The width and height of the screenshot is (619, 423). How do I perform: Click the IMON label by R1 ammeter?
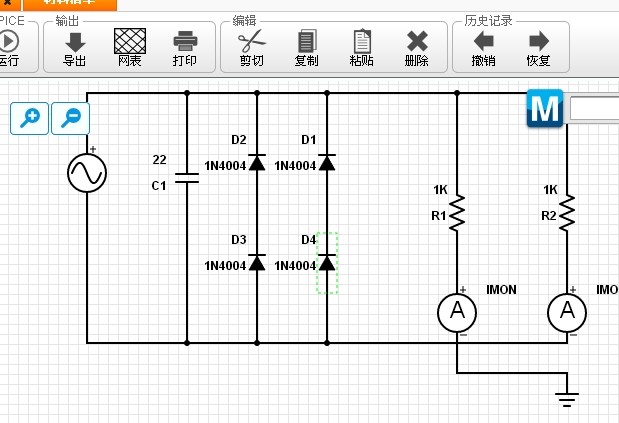coord(501,290)
